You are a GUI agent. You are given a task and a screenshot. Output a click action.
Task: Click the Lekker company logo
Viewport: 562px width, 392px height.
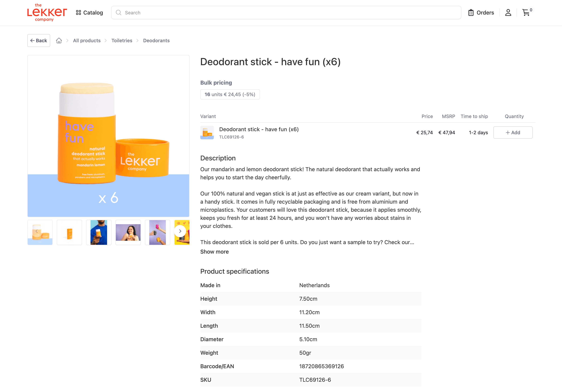point(46,12)
